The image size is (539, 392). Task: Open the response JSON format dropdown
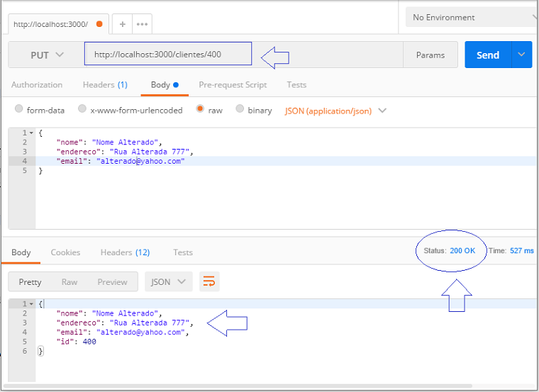169,281
